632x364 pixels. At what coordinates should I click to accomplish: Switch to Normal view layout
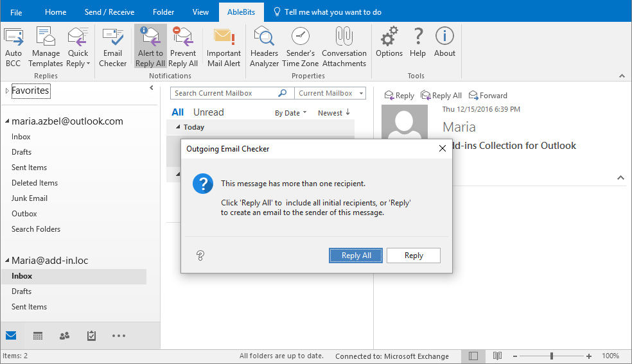473,356
